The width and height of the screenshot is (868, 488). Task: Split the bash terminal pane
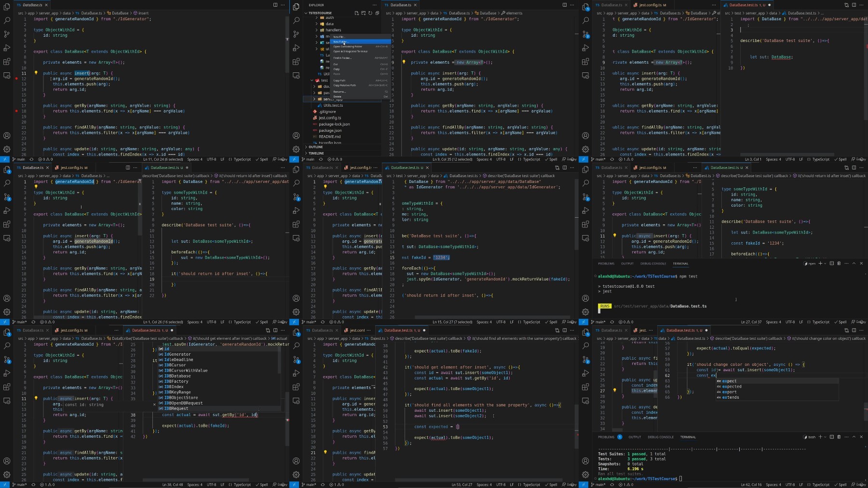(x=831, y=437)
